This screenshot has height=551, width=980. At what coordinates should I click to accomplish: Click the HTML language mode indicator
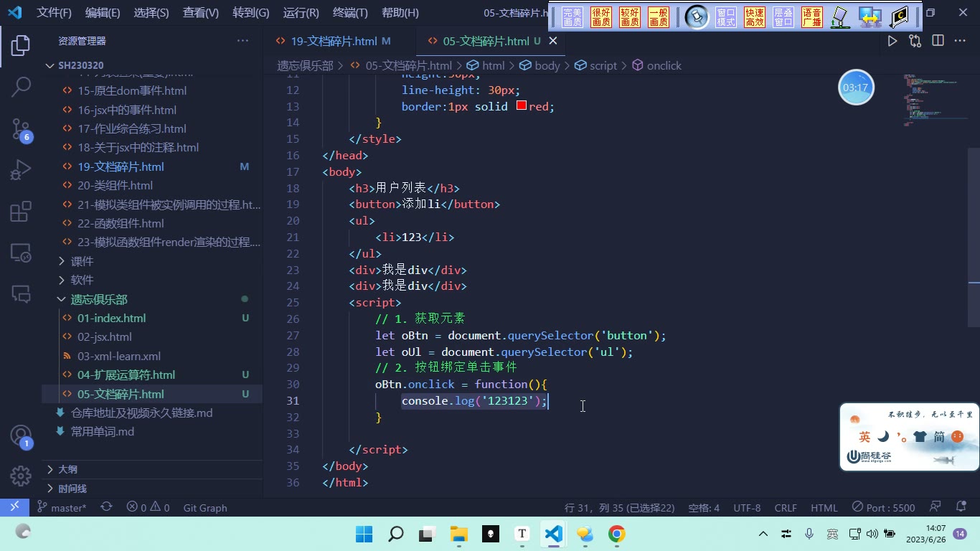click(824, 507)
